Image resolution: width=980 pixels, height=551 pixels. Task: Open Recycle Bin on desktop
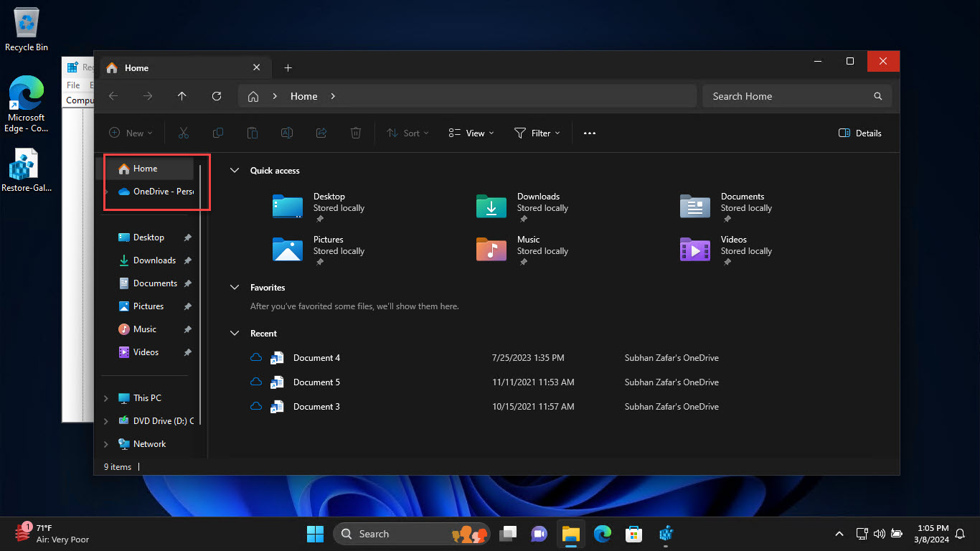point(27,29)
